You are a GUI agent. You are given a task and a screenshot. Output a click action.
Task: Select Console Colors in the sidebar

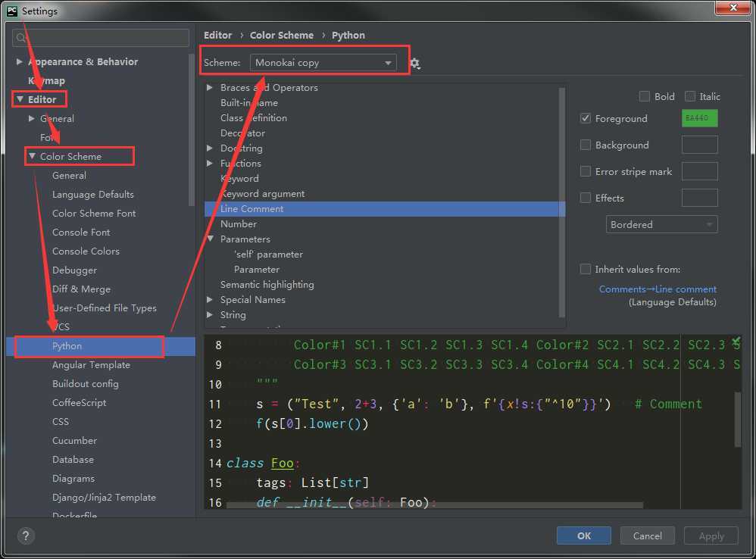coord(86,251)
